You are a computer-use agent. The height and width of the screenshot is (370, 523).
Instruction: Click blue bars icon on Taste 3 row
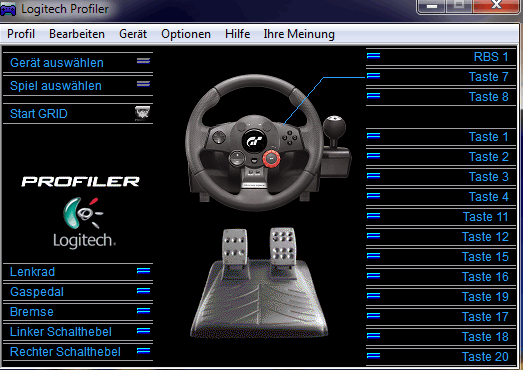click(x=374, y=175)
